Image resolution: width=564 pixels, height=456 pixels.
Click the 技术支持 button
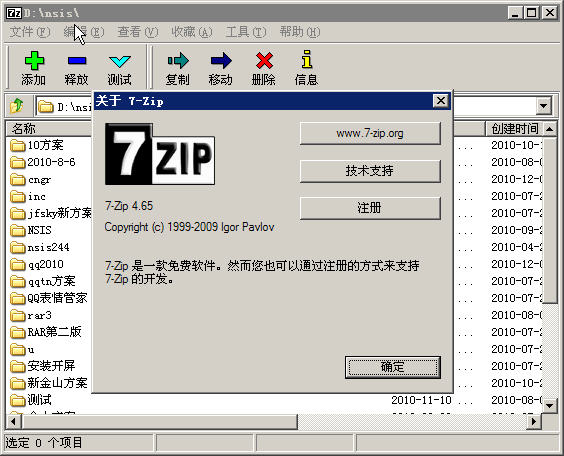370,171
